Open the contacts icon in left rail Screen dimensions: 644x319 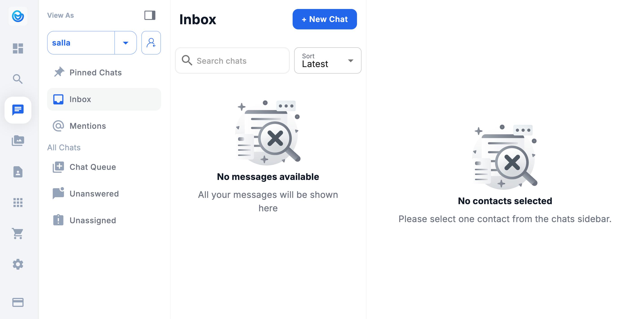(x=18, y=172)
